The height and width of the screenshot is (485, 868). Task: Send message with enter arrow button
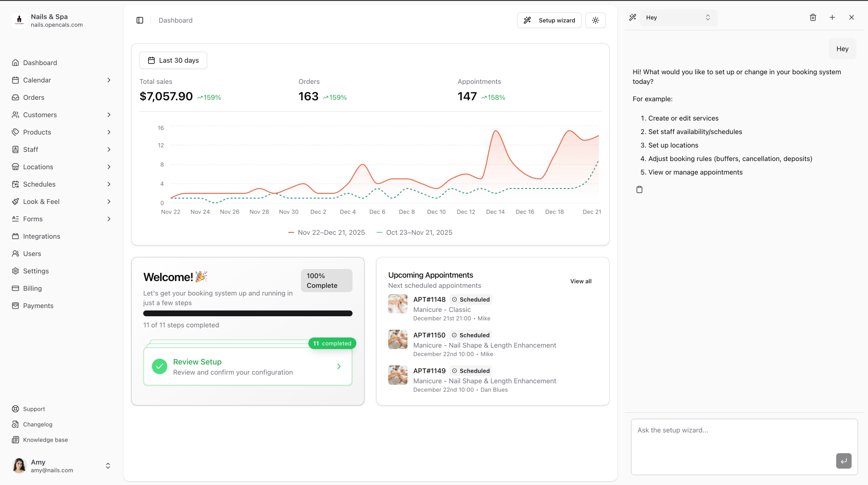843,461
